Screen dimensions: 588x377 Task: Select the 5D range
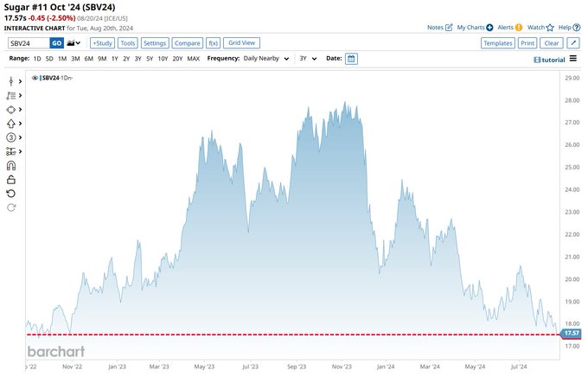click(x=49, y=59)
